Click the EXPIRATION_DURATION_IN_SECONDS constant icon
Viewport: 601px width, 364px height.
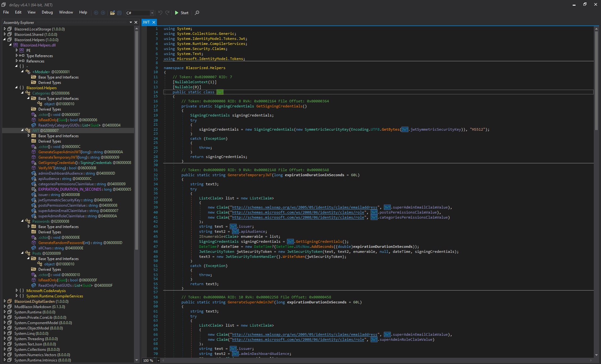(x=34, y=189)
